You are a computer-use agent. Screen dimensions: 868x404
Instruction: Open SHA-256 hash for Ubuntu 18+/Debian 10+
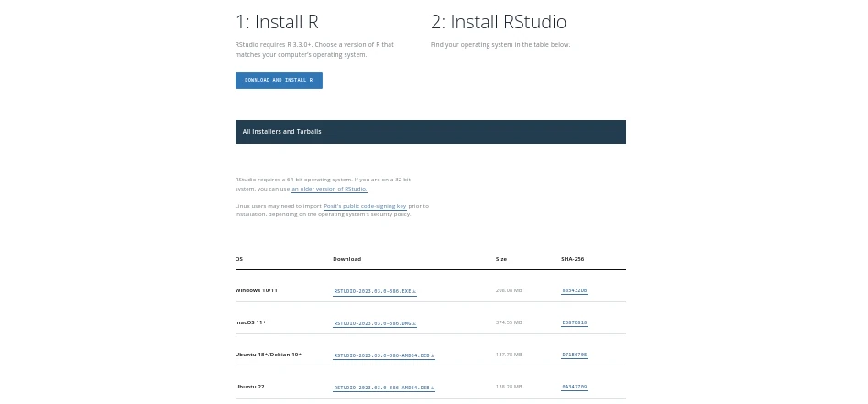(575, 355)
